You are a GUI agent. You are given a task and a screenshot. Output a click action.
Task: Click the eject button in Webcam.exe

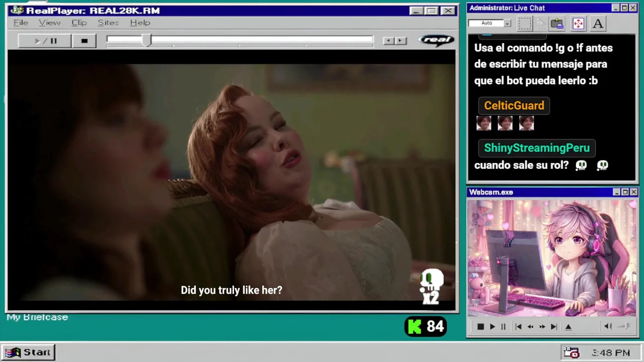pos(569,327)
